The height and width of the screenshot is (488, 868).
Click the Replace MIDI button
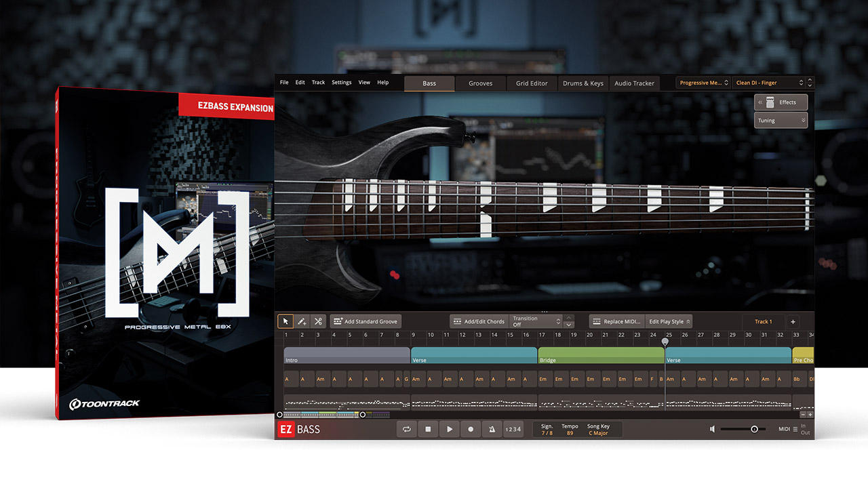[616, 321]
